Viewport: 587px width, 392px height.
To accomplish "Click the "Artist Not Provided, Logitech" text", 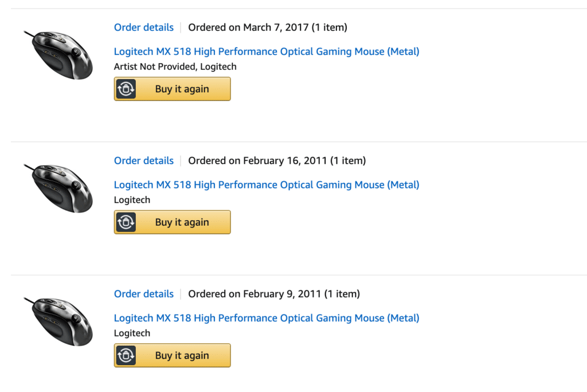I will pyautogui.click(x=175, y=66).
